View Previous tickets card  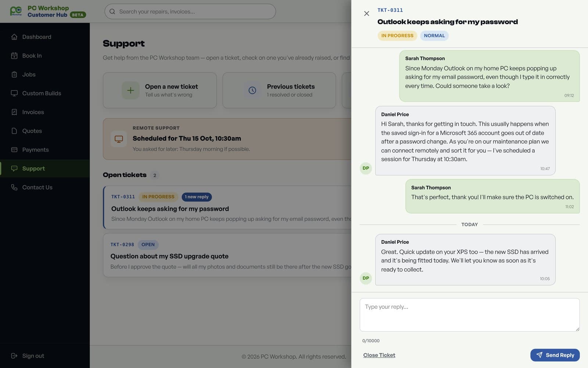(x=279, y=90)
